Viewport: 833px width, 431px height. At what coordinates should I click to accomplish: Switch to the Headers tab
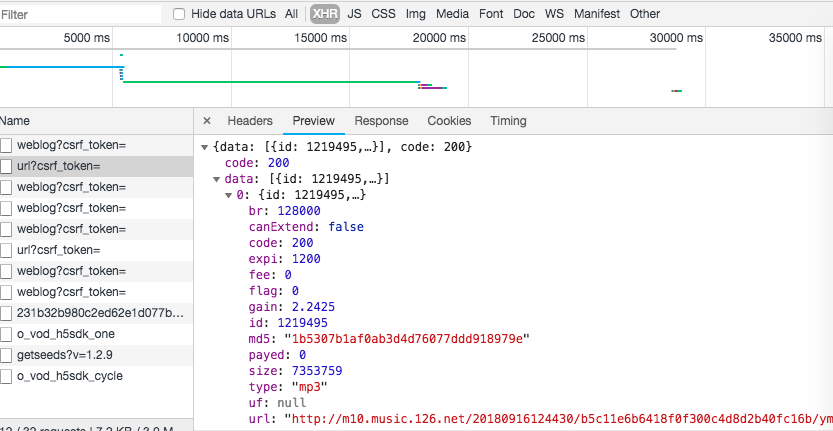[x=250, y=121]
